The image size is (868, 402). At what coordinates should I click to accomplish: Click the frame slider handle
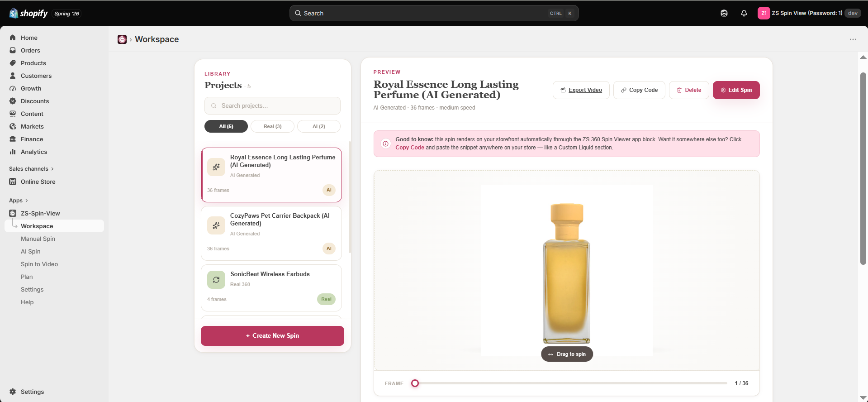[x=415, y=383]
